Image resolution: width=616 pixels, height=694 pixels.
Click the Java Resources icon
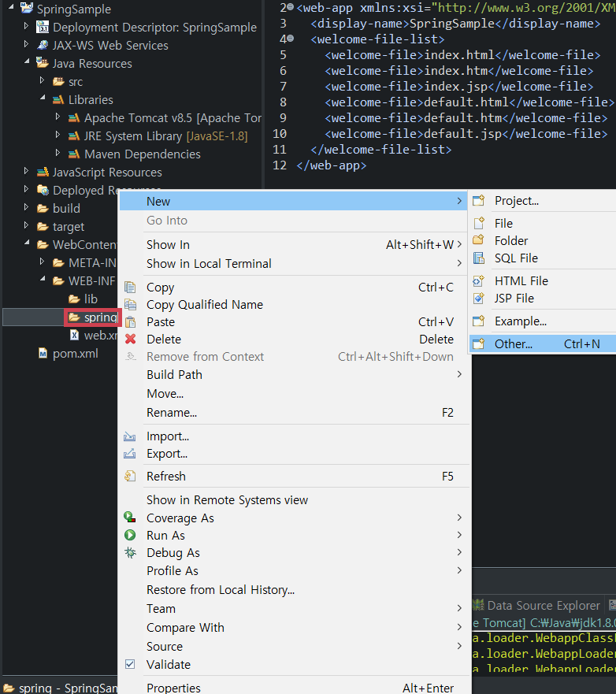pyautogui.click(x=43, y=63)
